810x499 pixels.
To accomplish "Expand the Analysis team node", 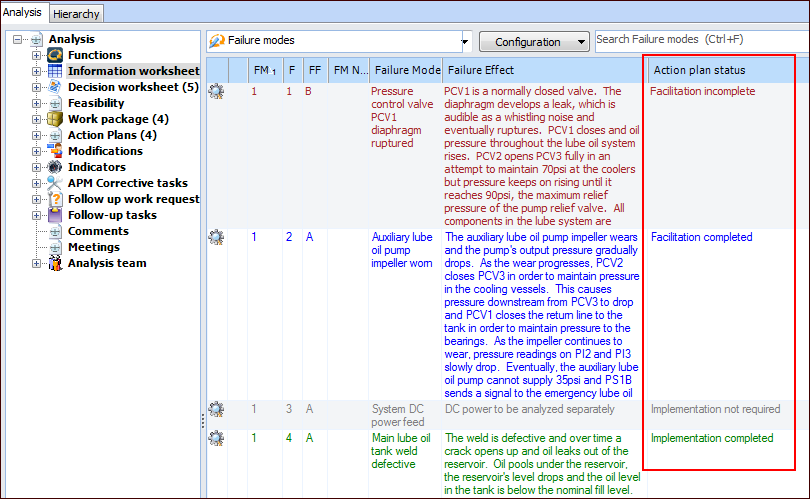I will 36,263.
